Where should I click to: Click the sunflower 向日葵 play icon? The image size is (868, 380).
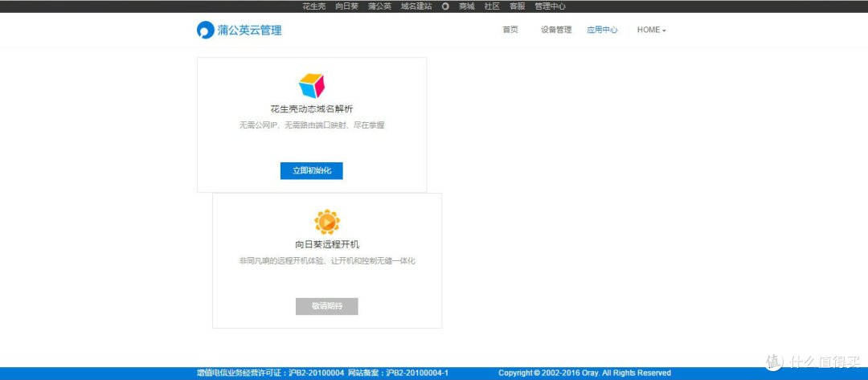coord(327,222)
